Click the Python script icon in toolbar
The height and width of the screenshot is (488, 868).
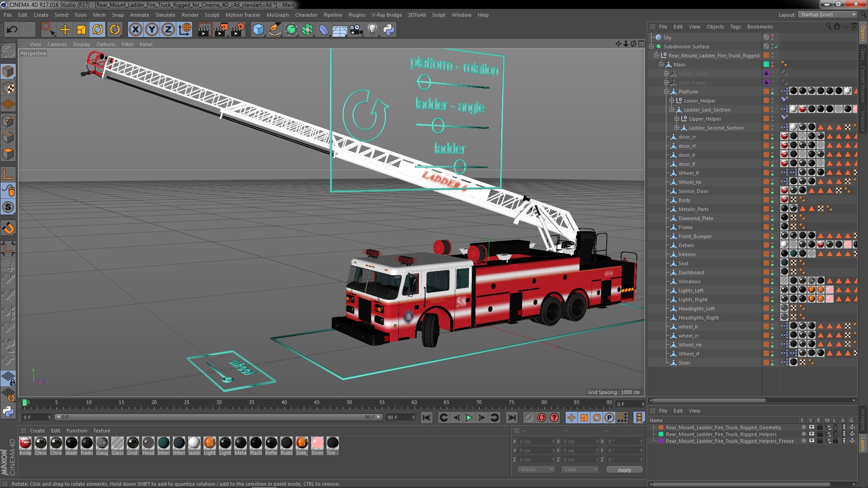point(389,30)
